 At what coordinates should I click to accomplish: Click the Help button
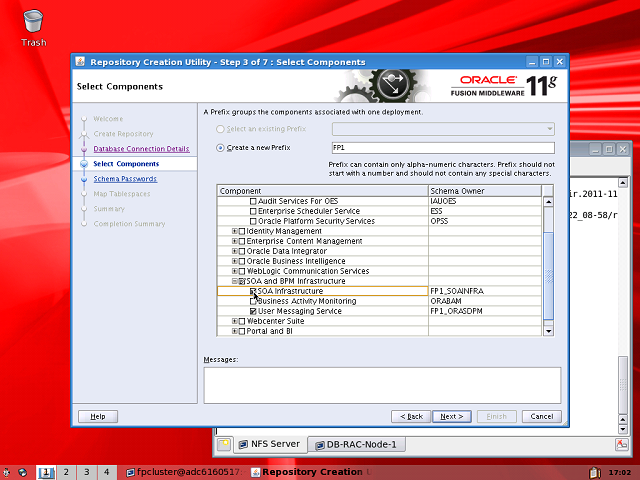click(98, 416)
